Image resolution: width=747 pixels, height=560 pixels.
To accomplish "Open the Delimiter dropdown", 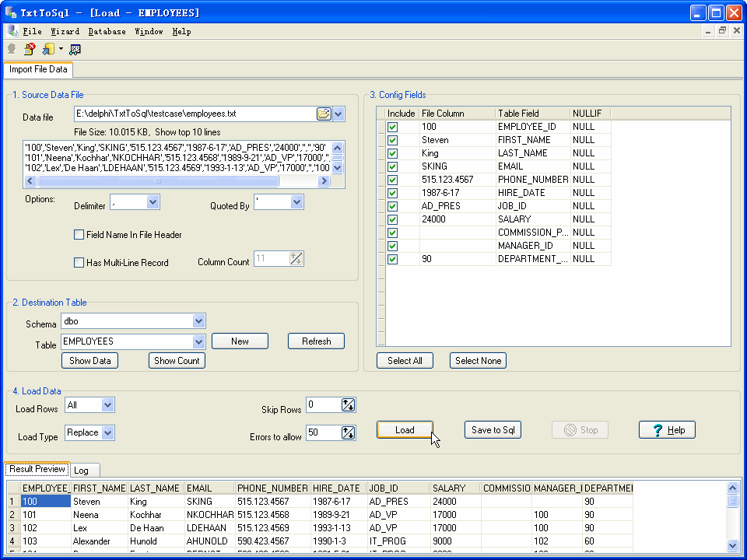I will pyautogui.click(x=153, y=202).
